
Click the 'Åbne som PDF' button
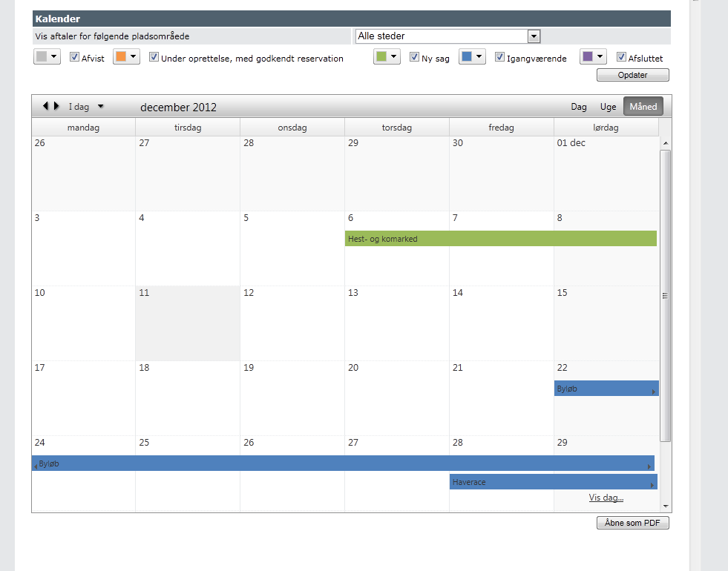click(632, 523)
